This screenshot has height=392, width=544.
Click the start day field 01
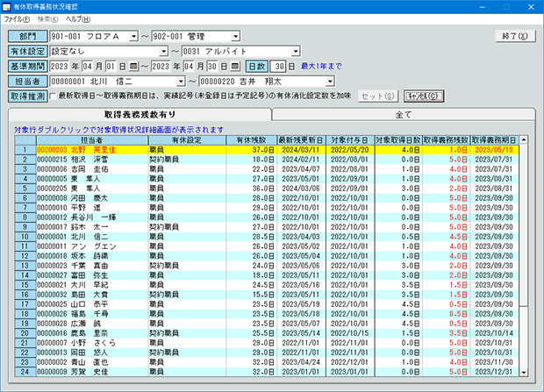[111, 67]
